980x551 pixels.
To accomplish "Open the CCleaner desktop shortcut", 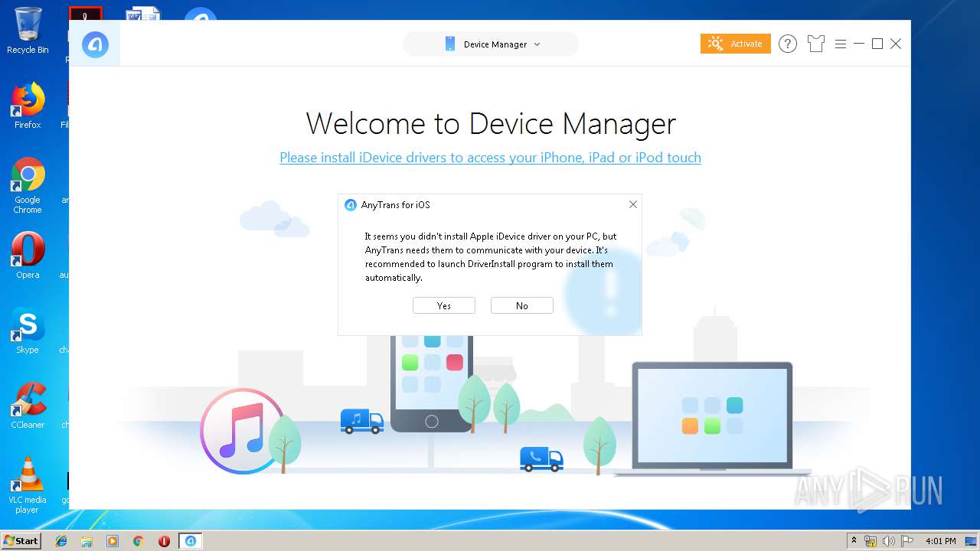I will point(28,406).
